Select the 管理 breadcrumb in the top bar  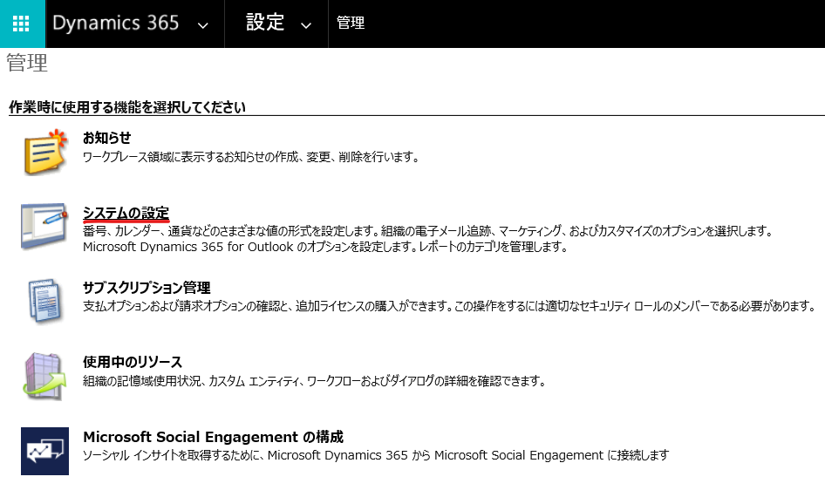click(x=351, y=23)
